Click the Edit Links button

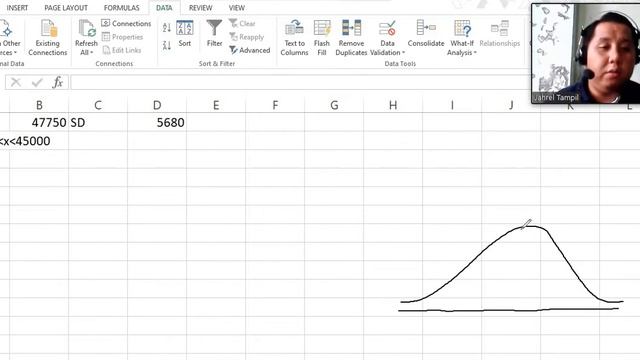[x=122, y=50]
